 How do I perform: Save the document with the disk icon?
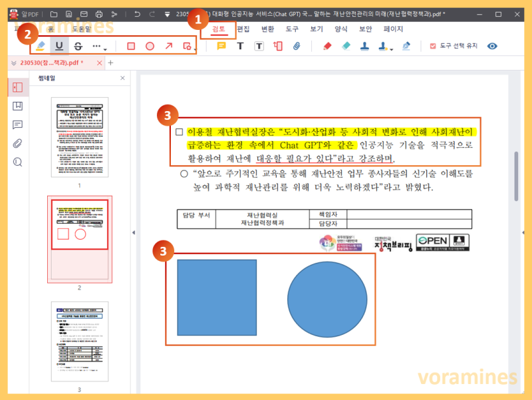click(69, 14)
